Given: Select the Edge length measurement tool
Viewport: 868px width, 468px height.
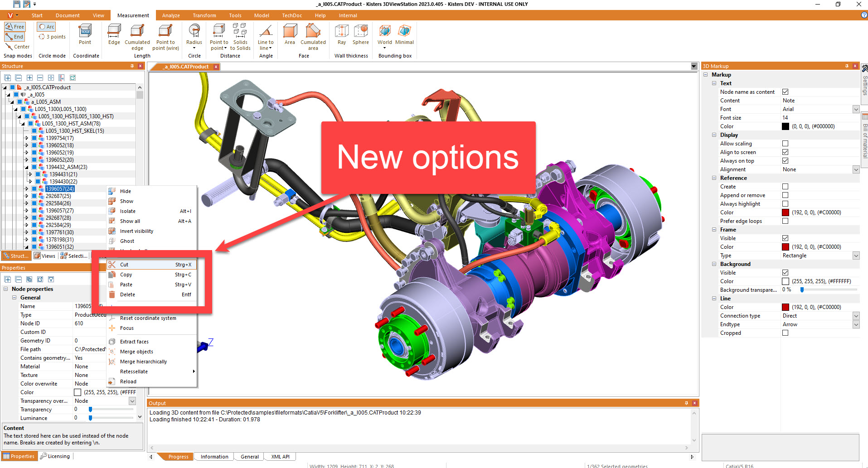Looking at the screenshot, I should pos(114,35).
